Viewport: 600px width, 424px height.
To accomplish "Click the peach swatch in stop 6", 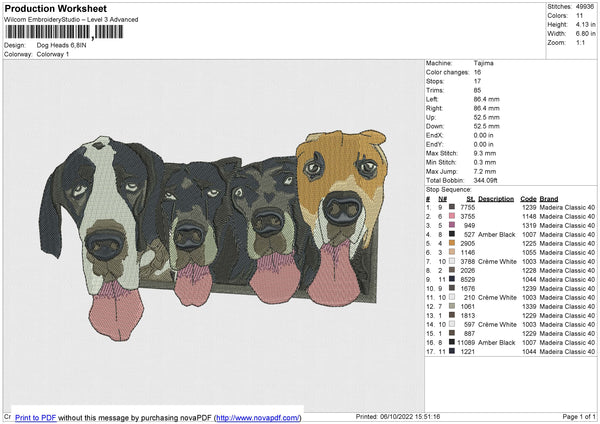I will tap(453, 252).
